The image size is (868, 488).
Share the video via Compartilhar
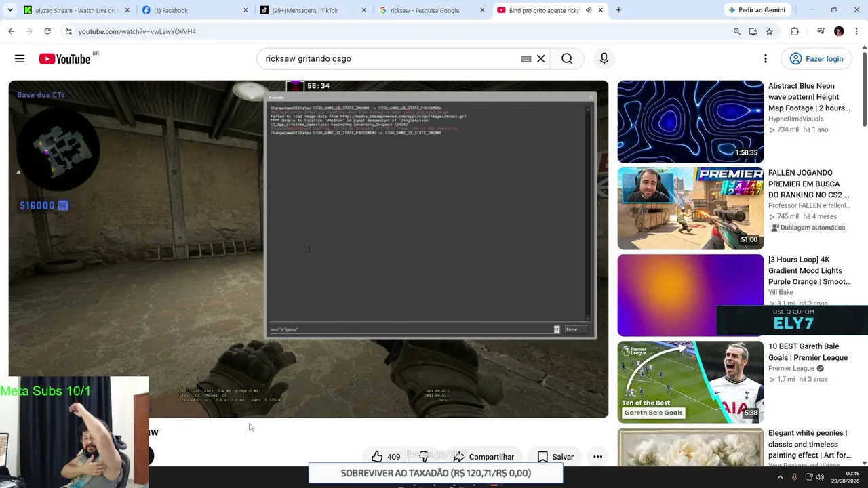coord(484,457)
